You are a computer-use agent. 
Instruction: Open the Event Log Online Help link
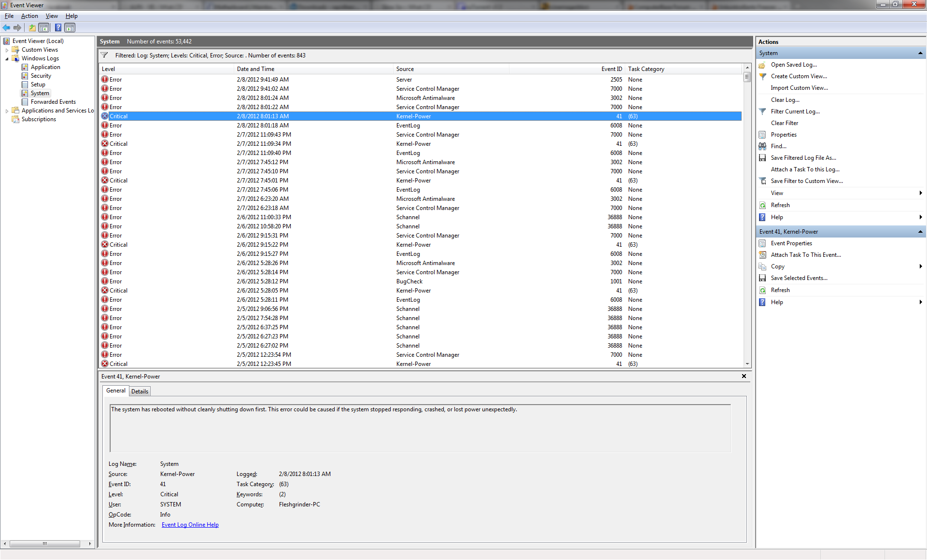tap(190, 525)
